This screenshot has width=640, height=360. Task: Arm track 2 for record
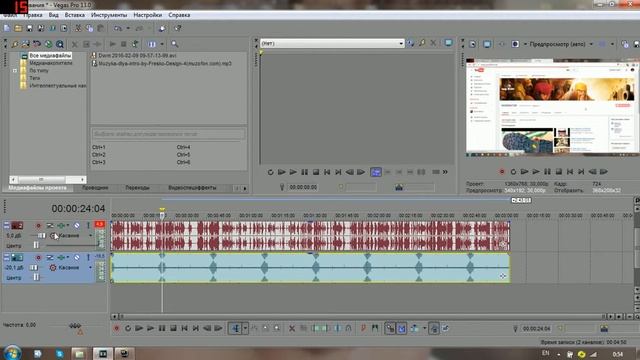tap(38, 258)
